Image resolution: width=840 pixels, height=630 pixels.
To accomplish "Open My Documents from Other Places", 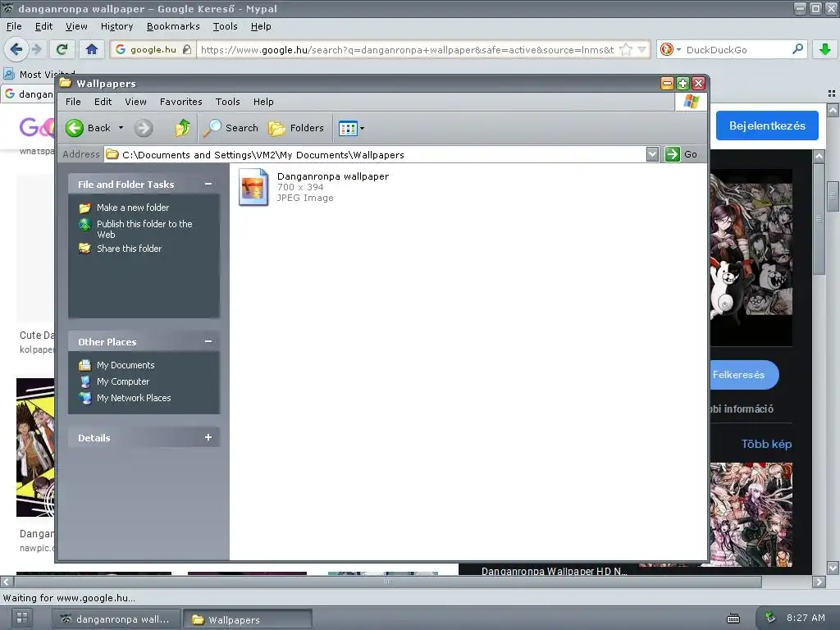I will coord(126,365).
